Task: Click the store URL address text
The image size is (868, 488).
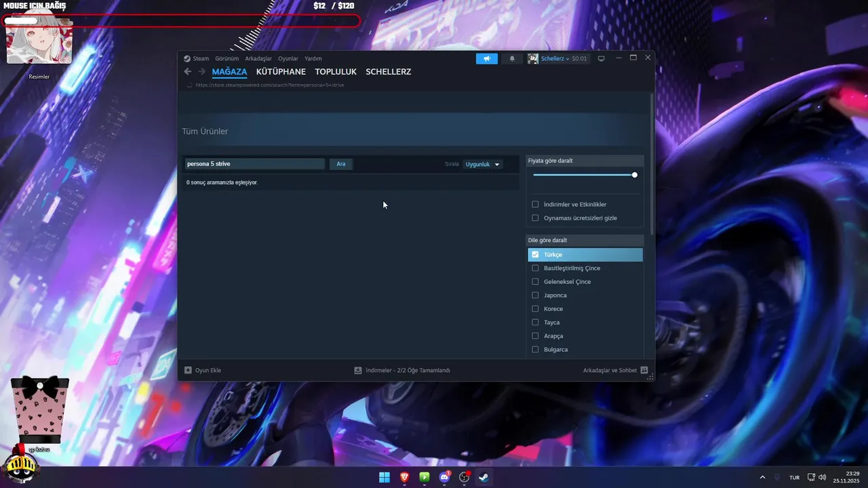Action: click(270, 85)
